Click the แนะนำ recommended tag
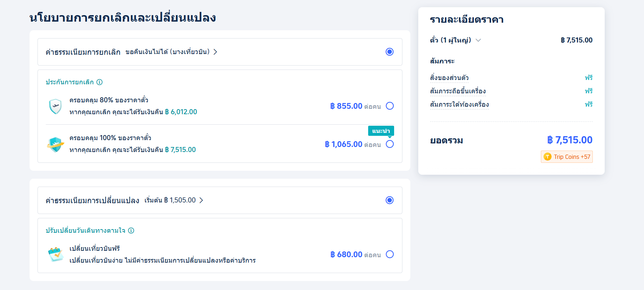The width and height of the screenshot is (644, 290). click(381, 131)
